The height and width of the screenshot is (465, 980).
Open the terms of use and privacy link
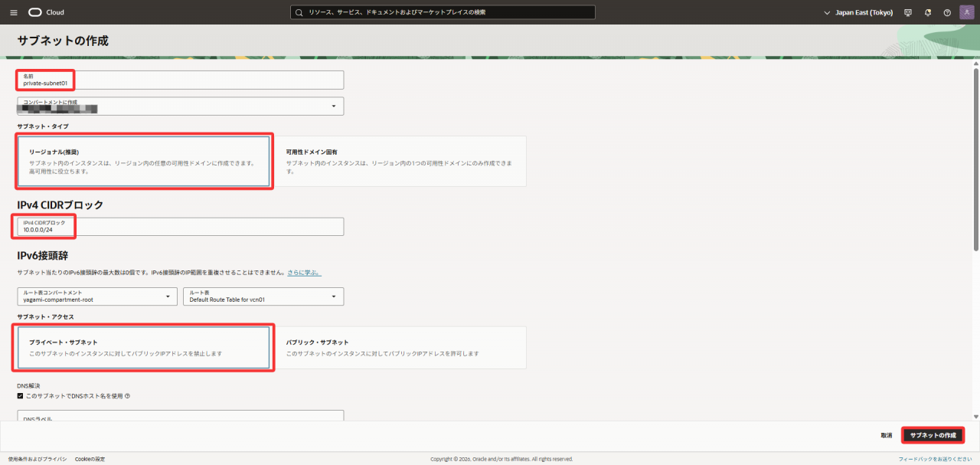[x=38, y=459]
